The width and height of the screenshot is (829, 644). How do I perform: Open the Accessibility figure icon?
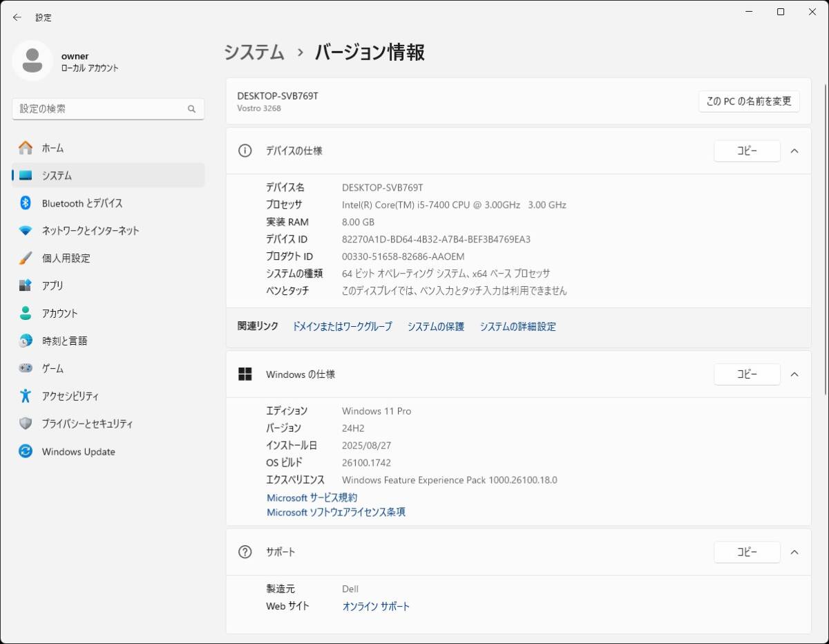[x=26, y=396]
